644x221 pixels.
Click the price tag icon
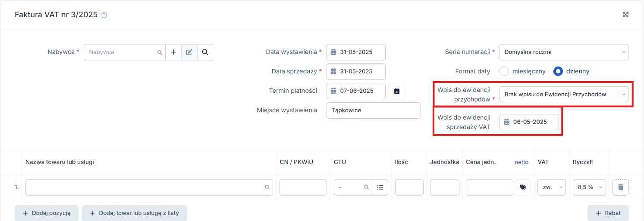point(523,187)
